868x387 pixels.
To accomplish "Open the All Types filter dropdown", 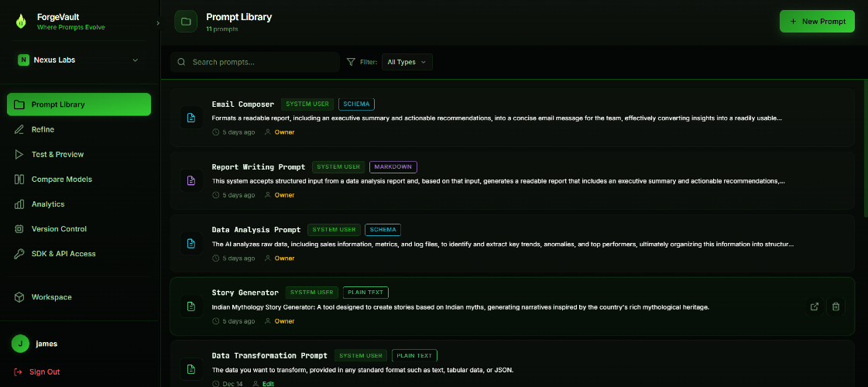I will [x=407, y=62].
